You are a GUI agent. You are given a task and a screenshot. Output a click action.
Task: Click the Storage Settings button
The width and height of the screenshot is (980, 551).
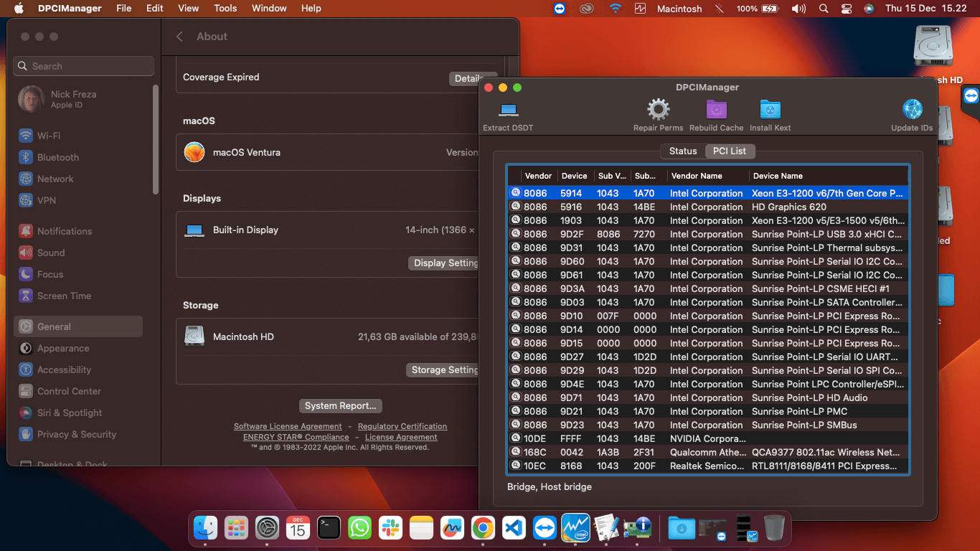(443, 370)
